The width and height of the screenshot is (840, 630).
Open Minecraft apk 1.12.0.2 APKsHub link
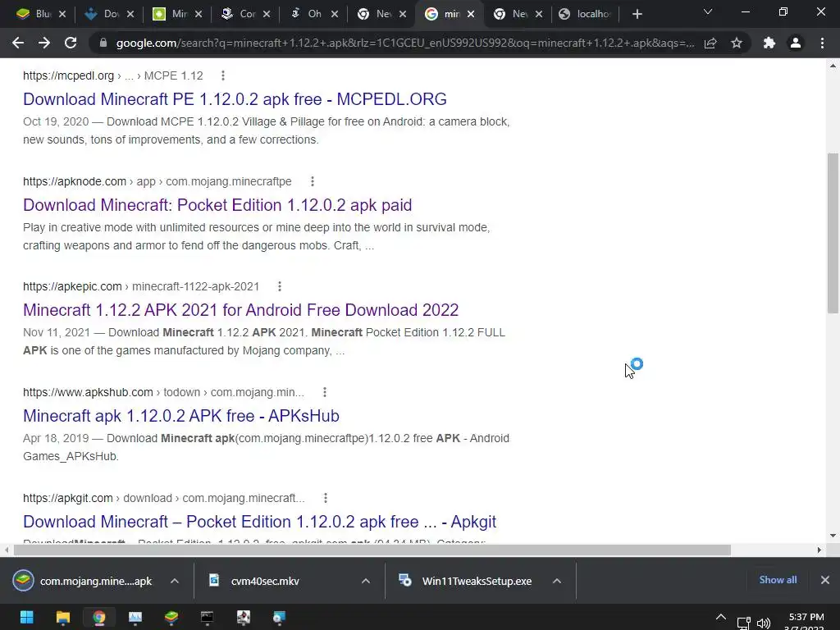(x=181, y=416)
